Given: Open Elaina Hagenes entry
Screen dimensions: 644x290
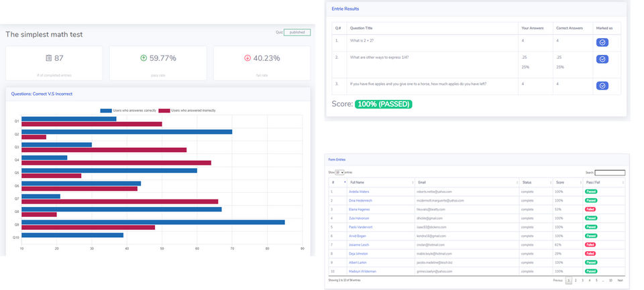Looking at the screenshot, I should (x=360, y=209).
